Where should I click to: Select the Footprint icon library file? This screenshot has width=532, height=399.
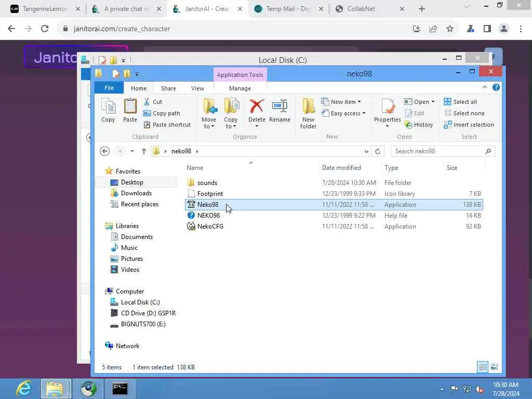pos(334,193)
